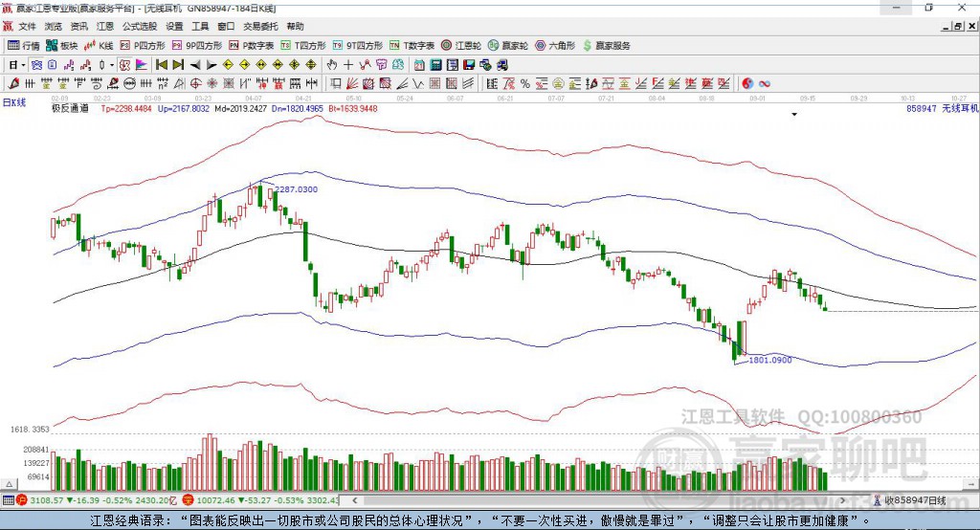Image resolution: width=980 pixels, height=530 pixels.
Task: Open the T数字表 tool
Action: point(412,46)
